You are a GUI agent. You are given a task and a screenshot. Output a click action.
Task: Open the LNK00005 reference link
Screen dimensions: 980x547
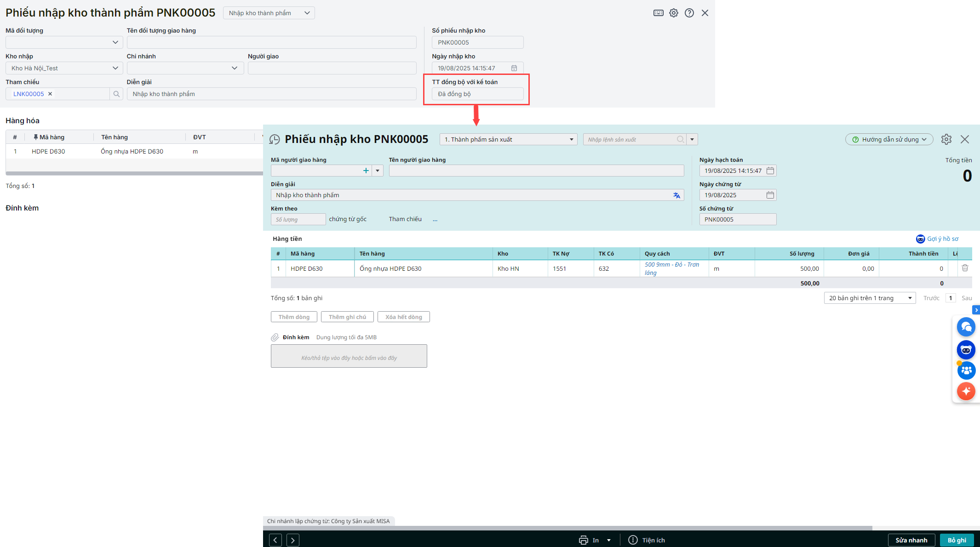click(29, 94)
